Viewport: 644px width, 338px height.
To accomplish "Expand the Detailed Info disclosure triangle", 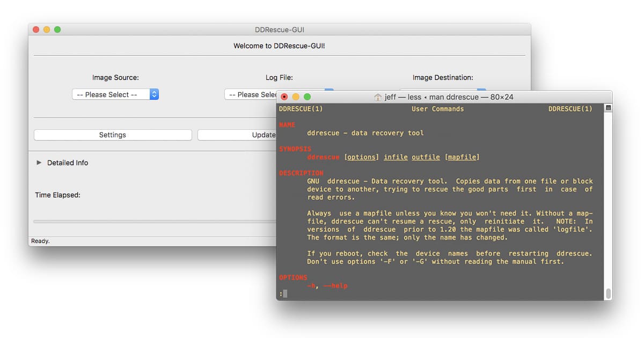I will coord(39,163).
